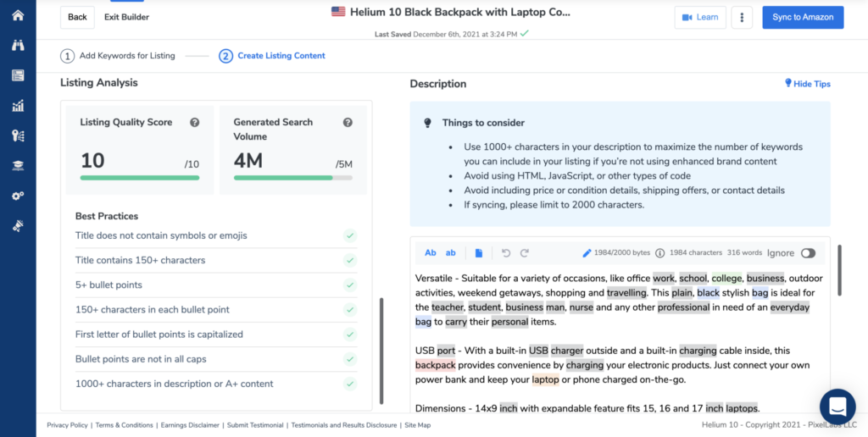Click info icon beside character count

[x=659, y=252]
